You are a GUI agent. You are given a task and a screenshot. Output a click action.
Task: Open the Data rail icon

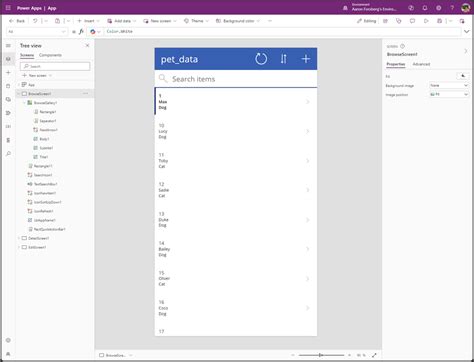(x=8, y=86)
